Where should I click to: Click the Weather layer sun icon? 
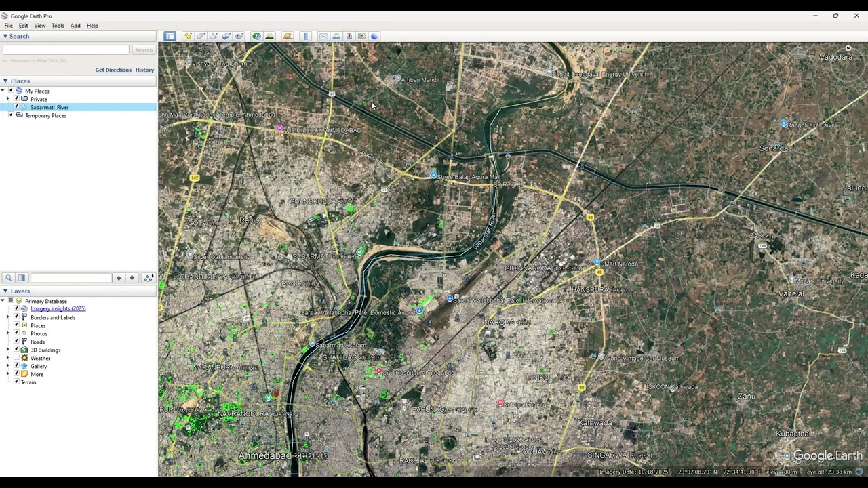pyautogui.click(x=24, y=358)
